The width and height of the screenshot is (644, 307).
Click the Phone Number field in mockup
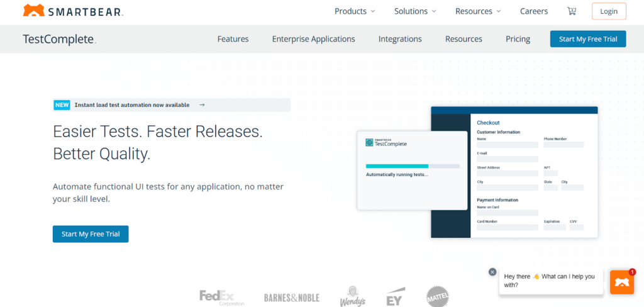coord(563,145)
